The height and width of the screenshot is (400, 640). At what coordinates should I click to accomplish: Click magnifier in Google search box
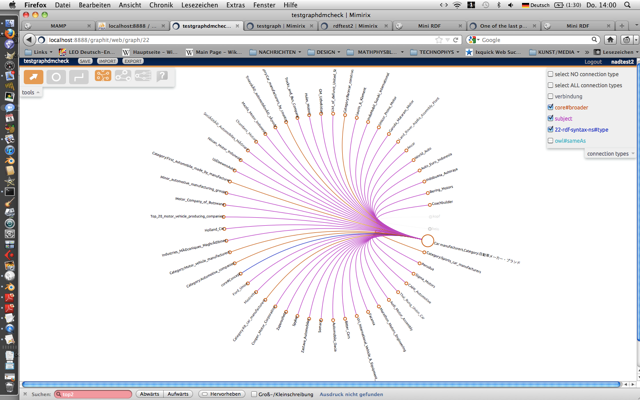point(594,40)
